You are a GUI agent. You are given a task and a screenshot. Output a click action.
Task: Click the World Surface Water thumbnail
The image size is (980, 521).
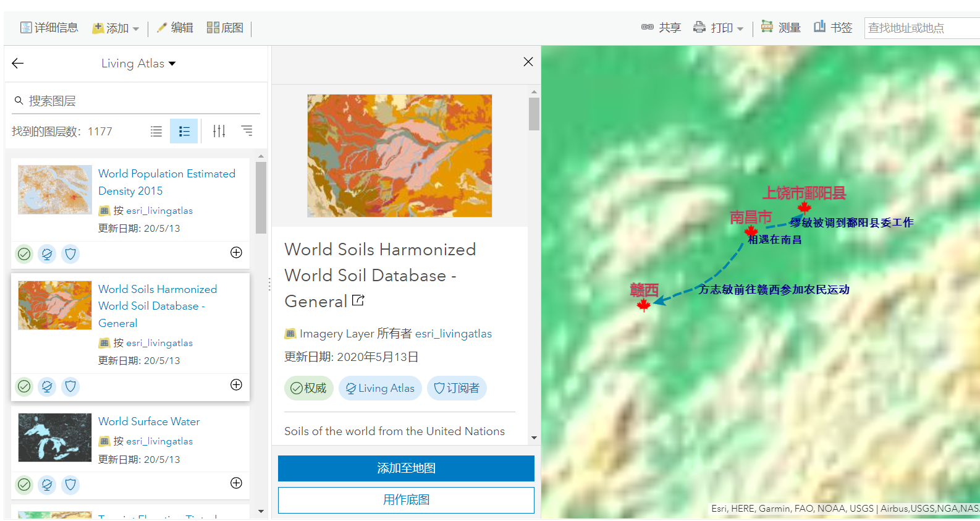tap(55, 438)
